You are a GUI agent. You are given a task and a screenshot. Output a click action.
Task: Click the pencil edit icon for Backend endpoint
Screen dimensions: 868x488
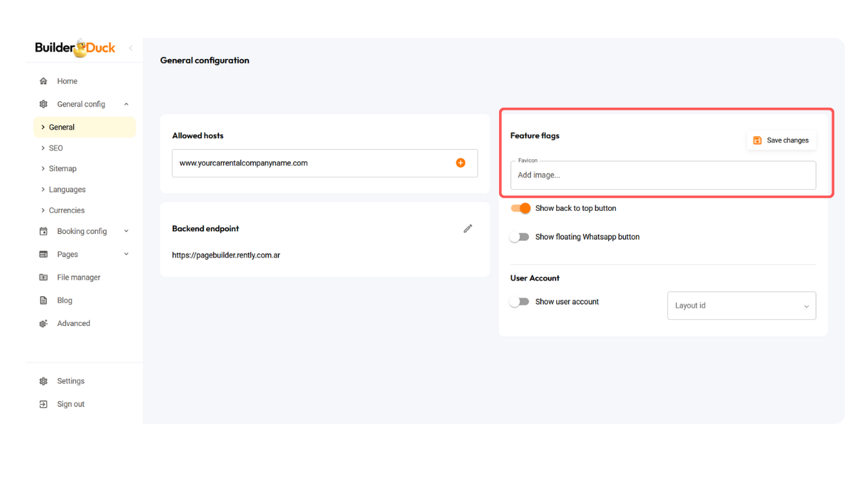(x=468, y=229)
